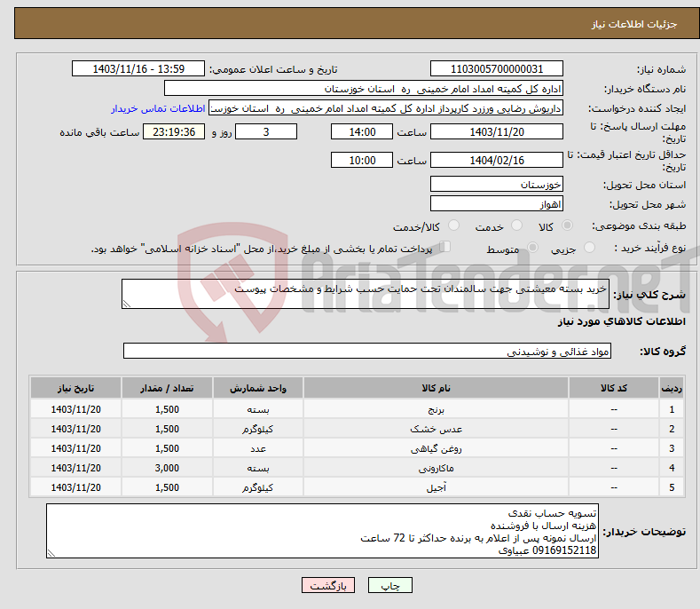Click the buyer notes text area
The image size is (700, 609).
tap(322, 531)
